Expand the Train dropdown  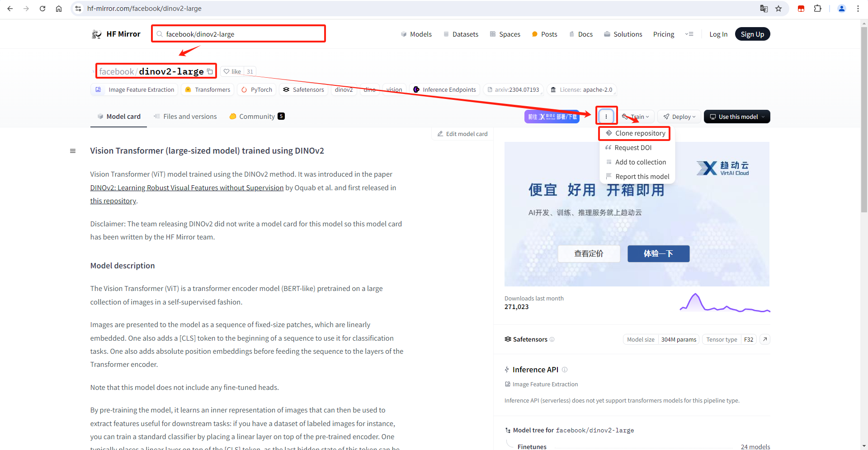tap(636, 117)
